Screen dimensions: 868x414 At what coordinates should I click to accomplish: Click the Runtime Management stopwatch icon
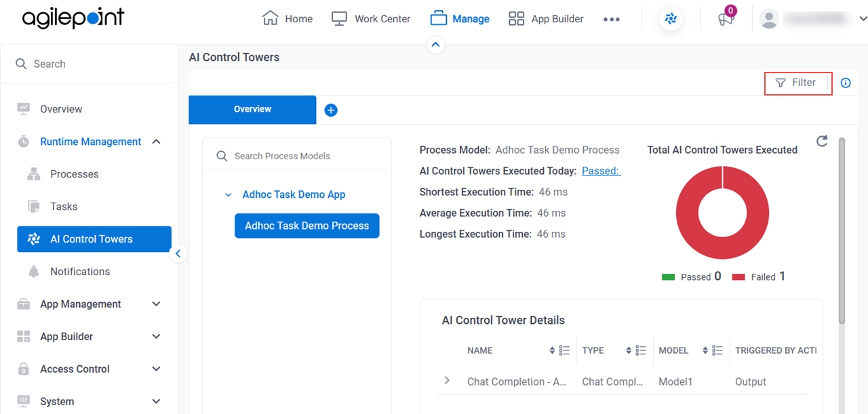click(x=24, y=142)
